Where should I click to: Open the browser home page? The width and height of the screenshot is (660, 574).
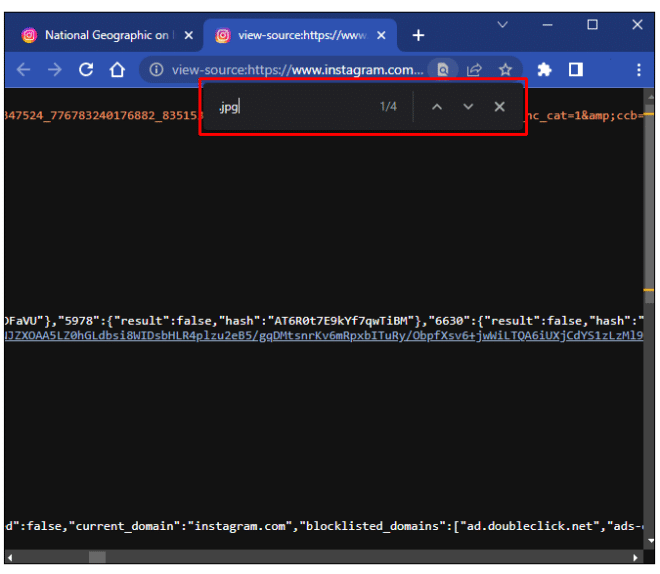(117, 69)
